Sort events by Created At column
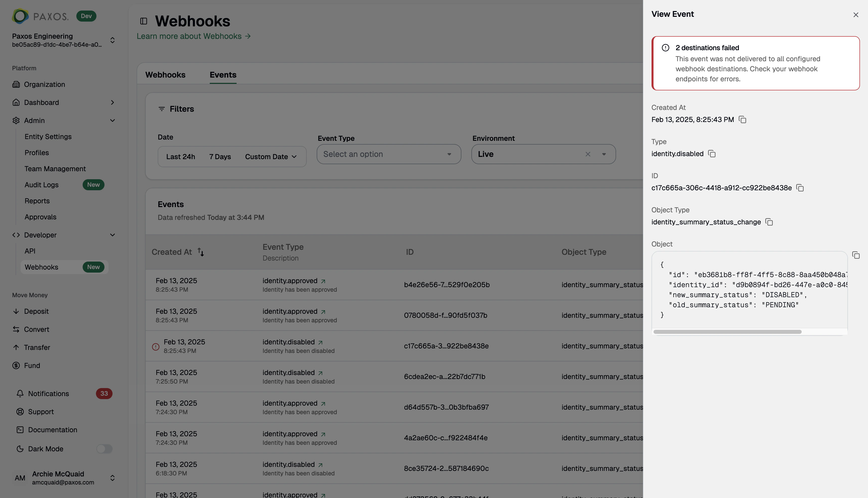This screenshot has height=498, width=868. click(x=200, y=252)
